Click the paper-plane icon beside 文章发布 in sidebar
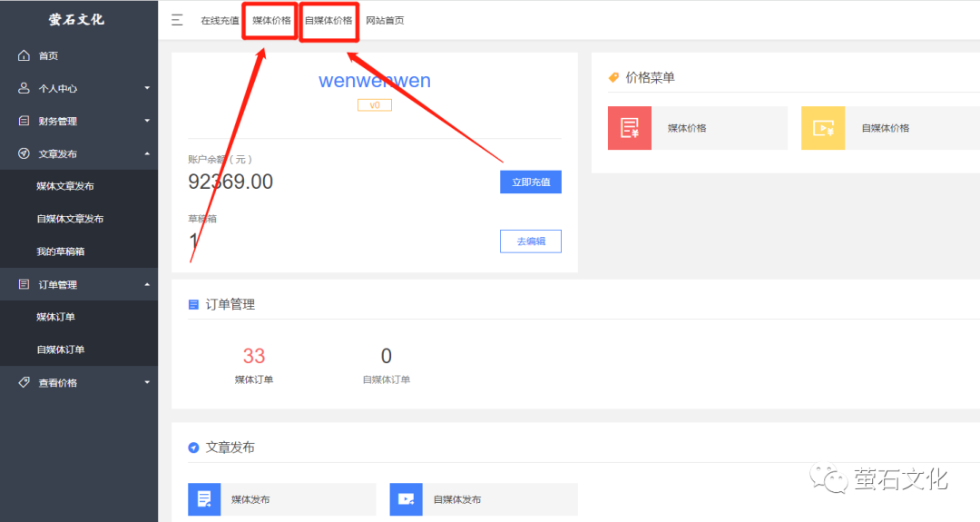Viewport: 980px width, 522px height. tap(24, 153)
